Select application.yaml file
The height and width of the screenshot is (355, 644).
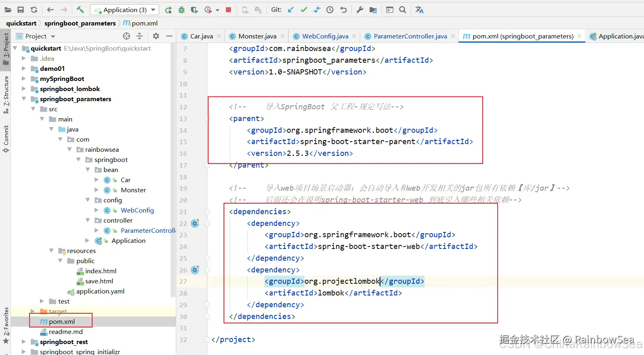[x=100, y=291]
